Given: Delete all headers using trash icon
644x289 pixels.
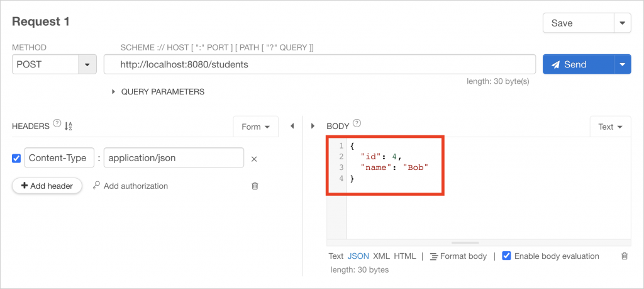Looking at the screenshot, I should click(255, 186).
